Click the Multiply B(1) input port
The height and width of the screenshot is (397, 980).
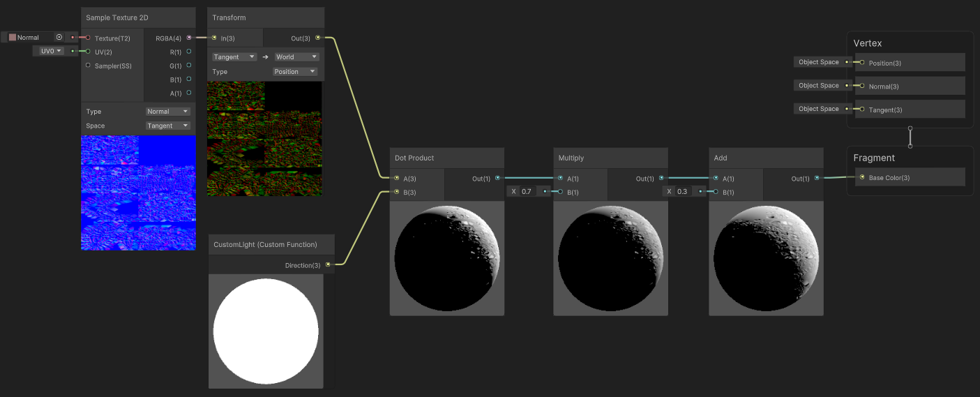click(561, 192)
